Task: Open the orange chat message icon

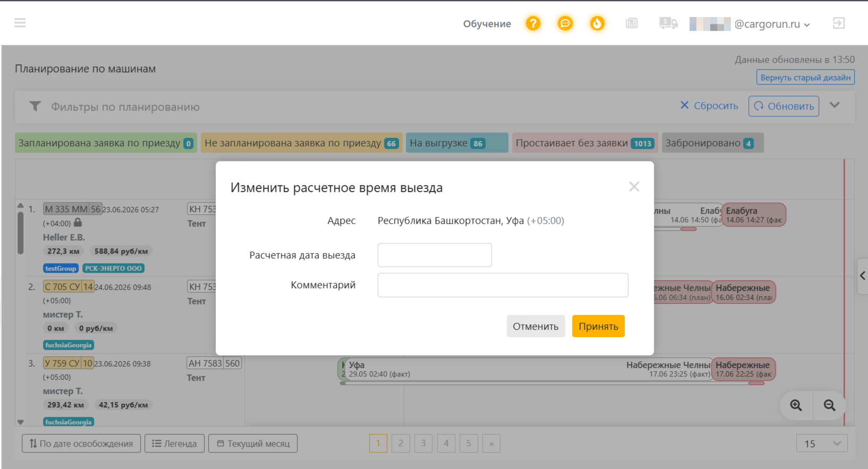Action: 565,23
